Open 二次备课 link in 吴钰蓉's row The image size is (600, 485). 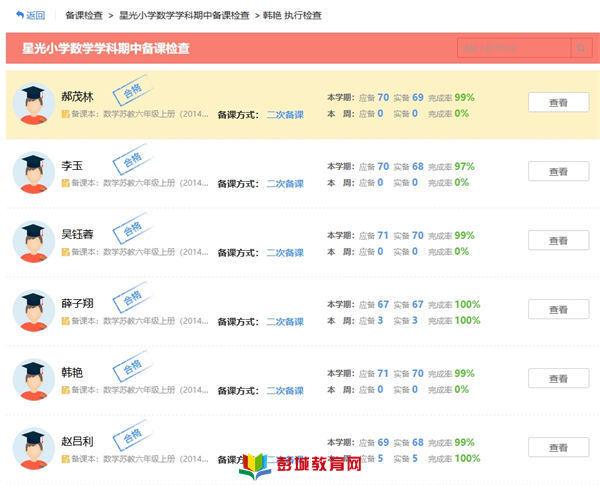285,252
